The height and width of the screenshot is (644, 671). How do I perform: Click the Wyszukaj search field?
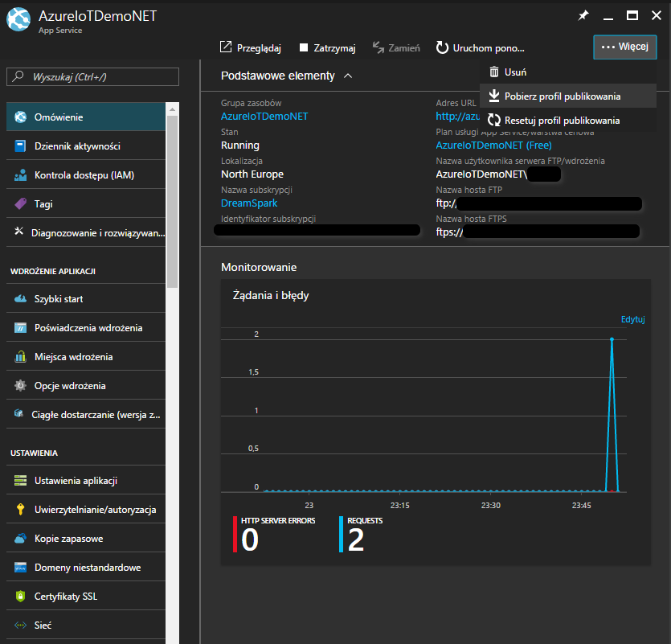coord(93,76)
